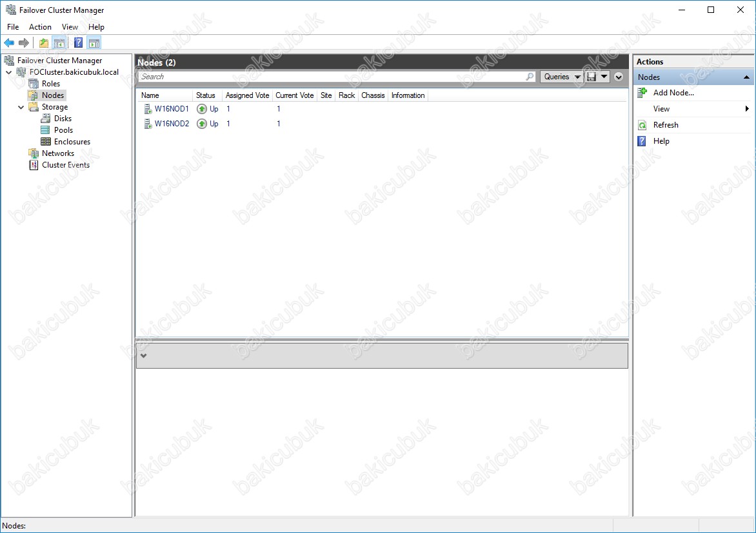
Task: Sort by the Site column header
Action: point(326,95)
